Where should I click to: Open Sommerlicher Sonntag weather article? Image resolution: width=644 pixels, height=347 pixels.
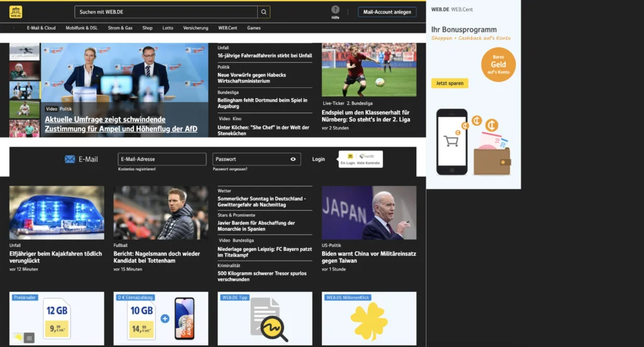(x=262, y=201)
